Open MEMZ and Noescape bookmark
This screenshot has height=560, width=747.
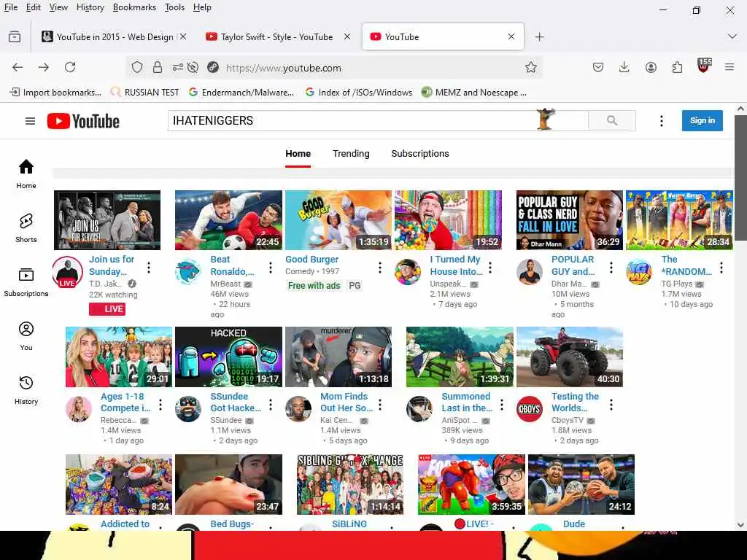coord(474,93)
